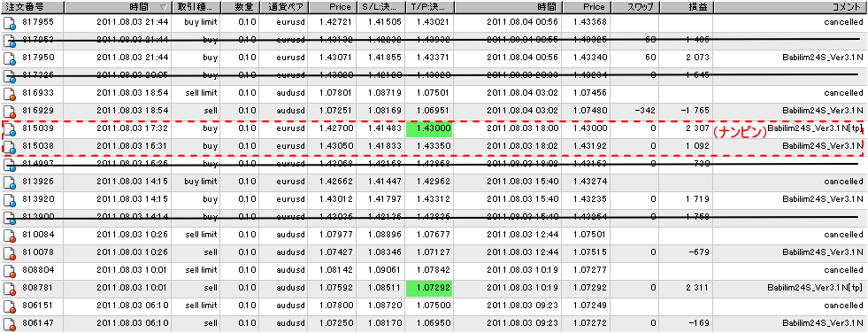Toggle sort on 時間 header with arrow
Screen dimensions: 868x333
[118, 7]
